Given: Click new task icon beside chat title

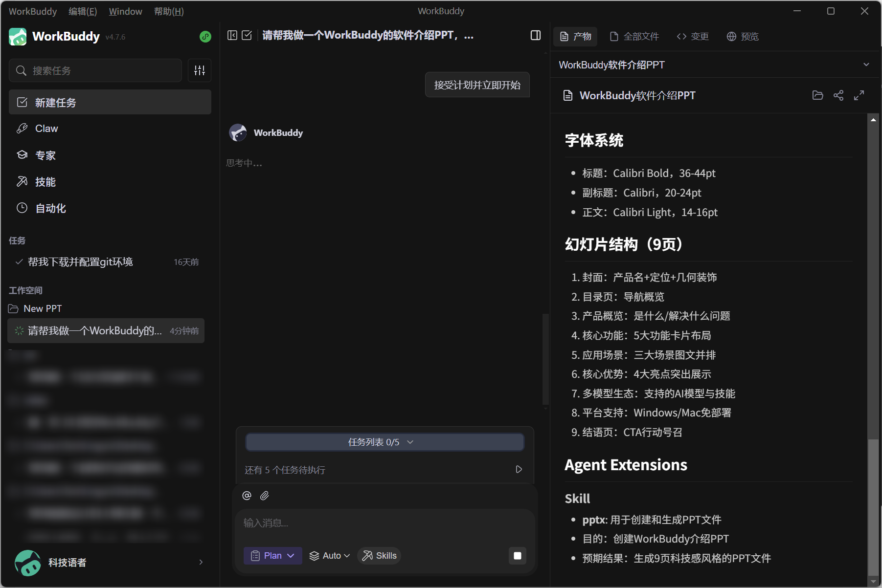Looking at the screenshot, I should point(247,35).
